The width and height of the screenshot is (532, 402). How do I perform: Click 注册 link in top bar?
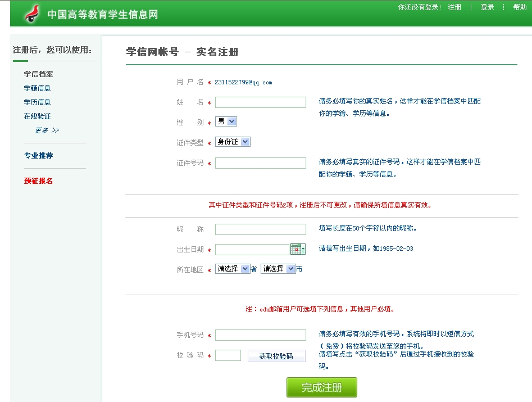[x=454, y=7]
